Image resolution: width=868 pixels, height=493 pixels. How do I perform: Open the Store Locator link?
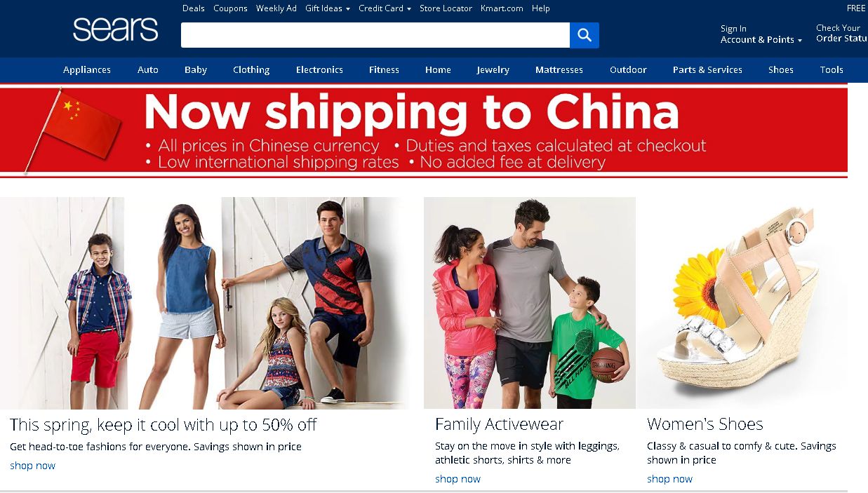[446, 8]
